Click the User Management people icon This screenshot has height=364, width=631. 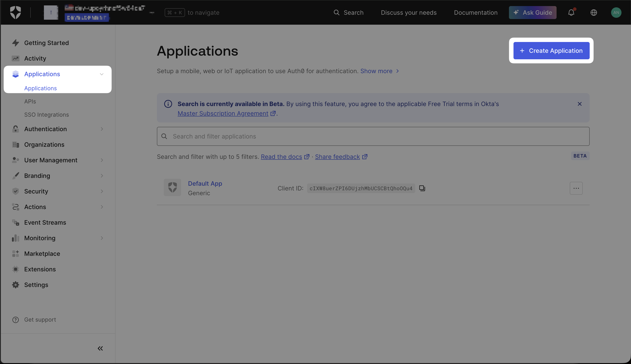tap(16, 160)
